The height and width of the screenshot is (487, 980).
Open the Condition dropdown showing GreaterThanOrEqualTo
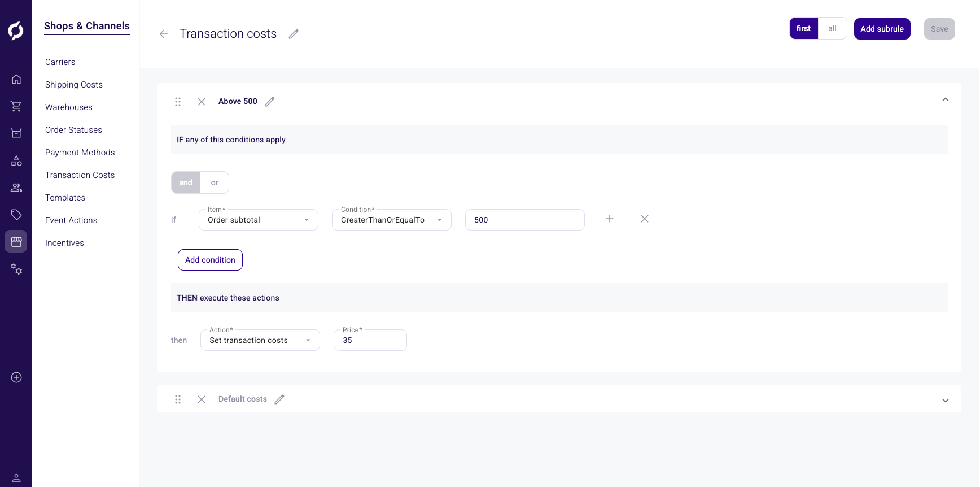391,220
